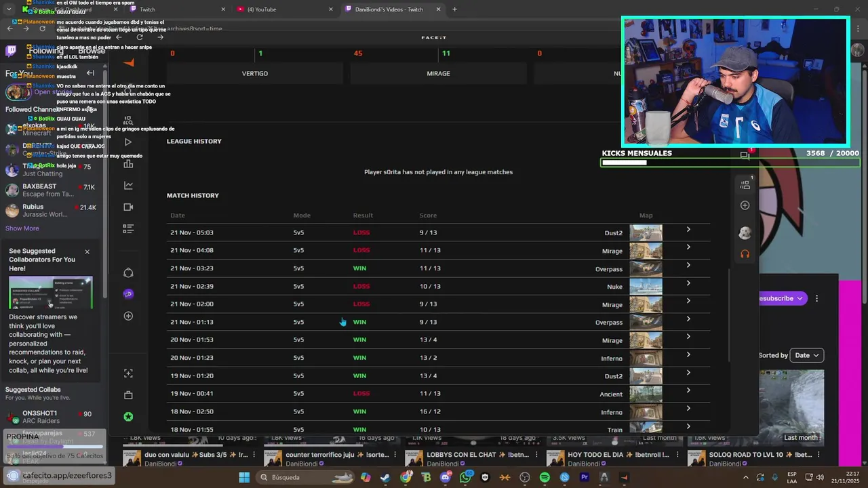Open the FACEIT sidebar bar chart rankings icon
Screen dimensions: 868x488
[128, 164]
